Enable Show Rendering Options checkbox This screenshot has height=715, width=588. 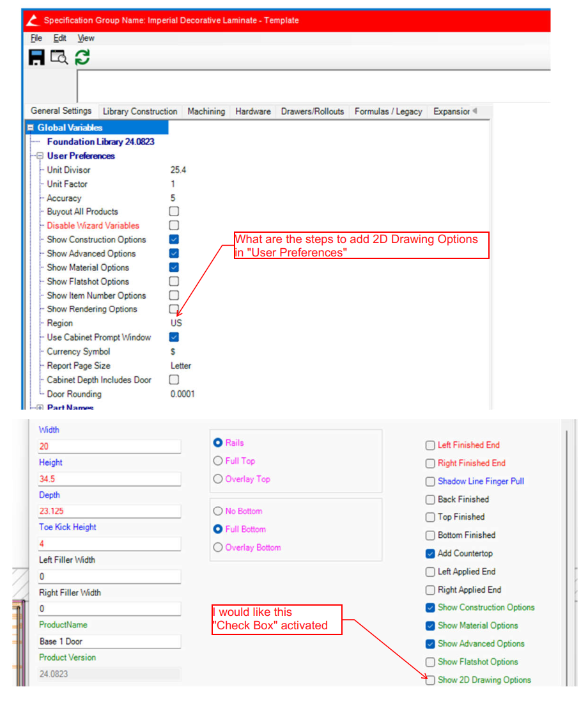coord(174,309)
